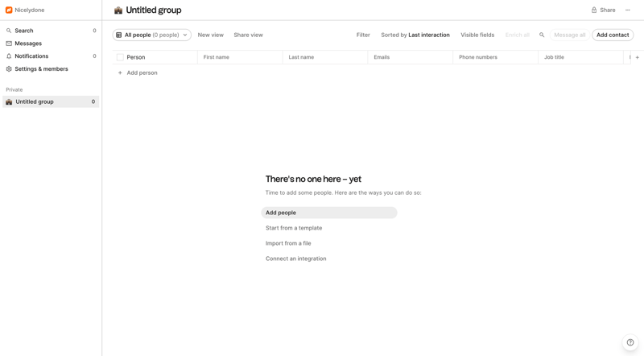Click the Job title column header
644x356 pixels.
580,57
